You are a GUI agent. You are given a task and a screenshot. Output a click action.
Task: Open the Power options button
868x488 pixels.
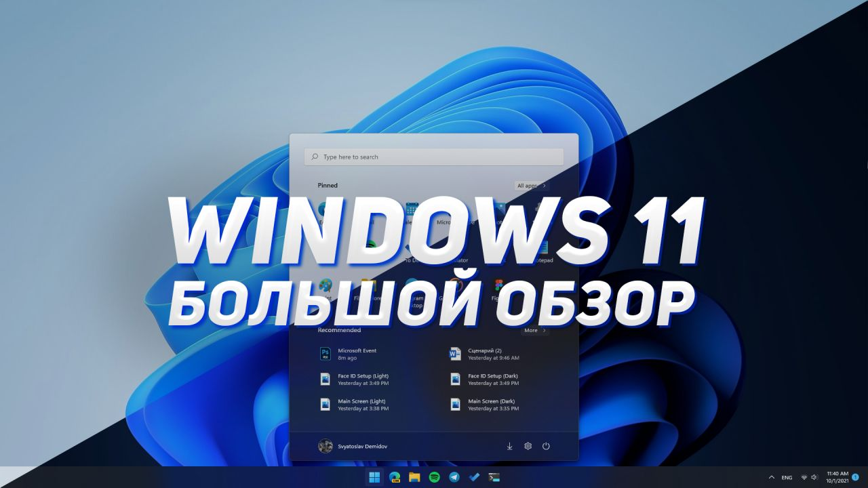[546, 446]
